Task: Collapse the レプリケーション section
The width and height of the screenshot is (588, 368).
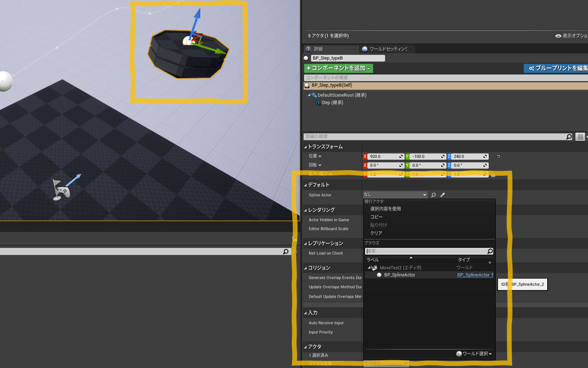Action: point(306,244)
